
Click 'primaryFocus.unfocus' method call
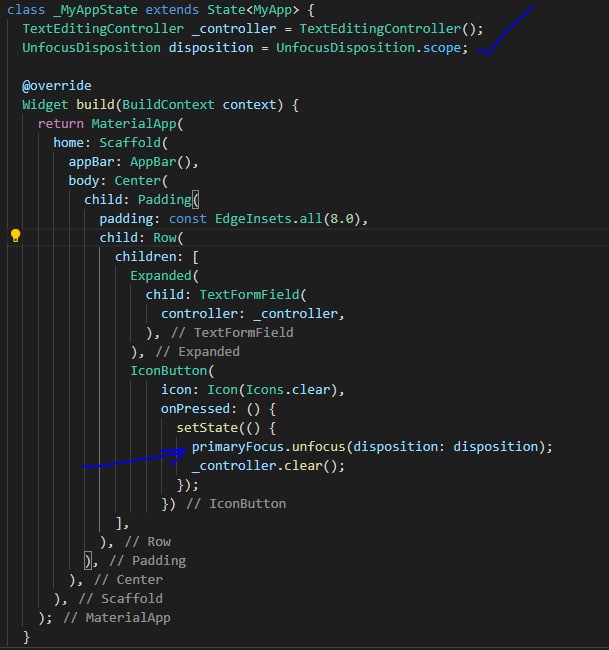[x=268, y=447]
